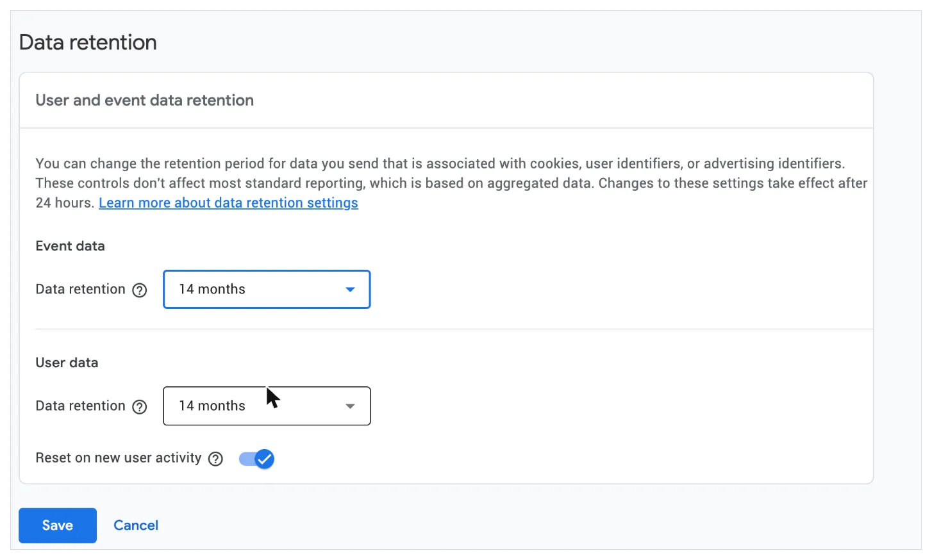932x560 pixels.
Task: Select the User data section label
Action: point(67,363)
